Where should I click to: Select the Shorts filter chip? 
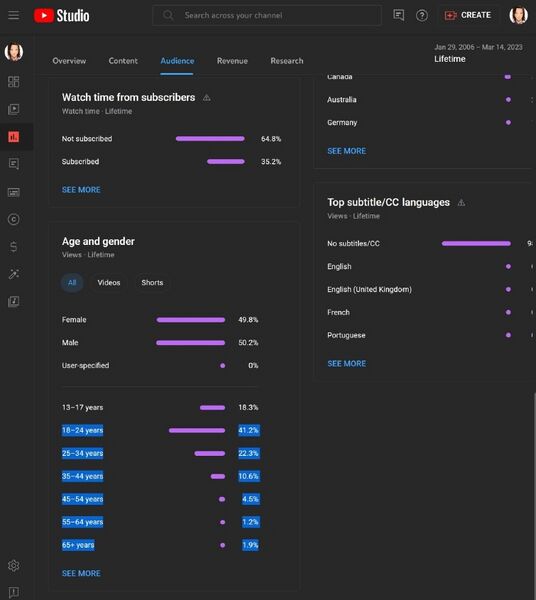[x=152, y=283]
